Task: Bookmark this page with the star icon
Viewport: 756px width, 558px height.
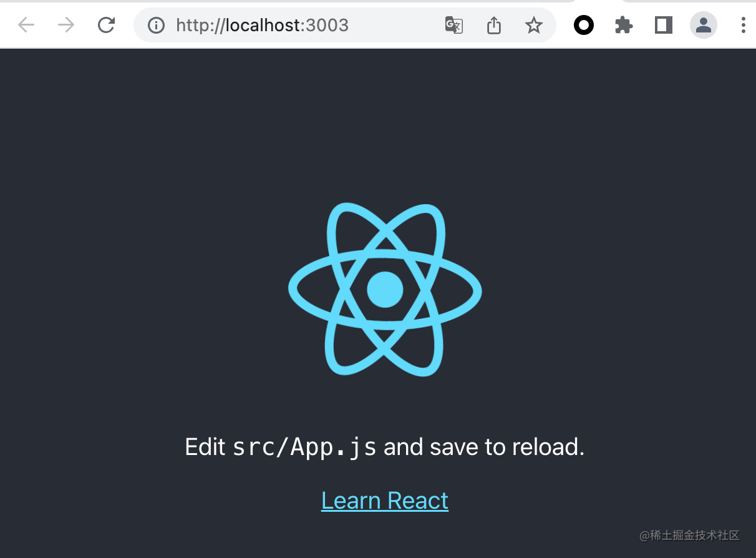Action: point(533,25)
